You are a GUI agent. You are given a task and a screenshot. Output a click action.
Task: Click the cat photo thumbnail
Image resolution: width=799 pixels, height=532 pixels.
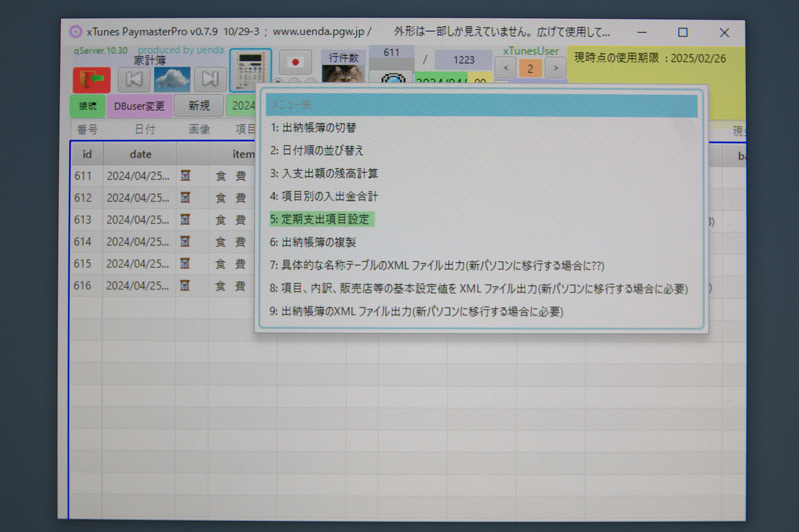pos(343,74)
